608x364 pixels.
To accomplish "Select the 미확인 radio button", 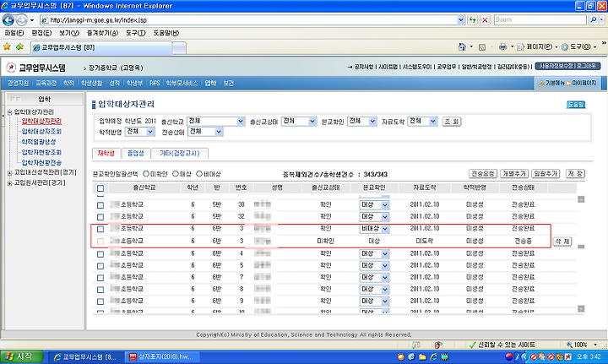I will coord(146,174).
